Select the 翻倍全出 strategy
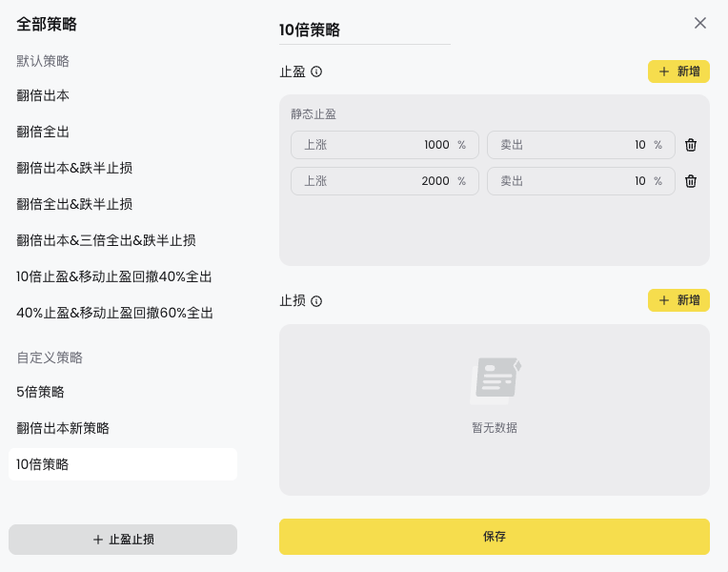 (43, 132)
